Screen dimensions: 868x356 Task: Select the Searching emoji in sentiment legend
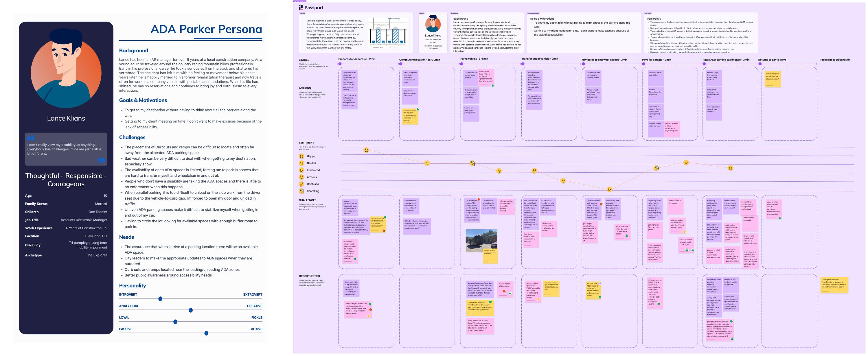point(301,191)
